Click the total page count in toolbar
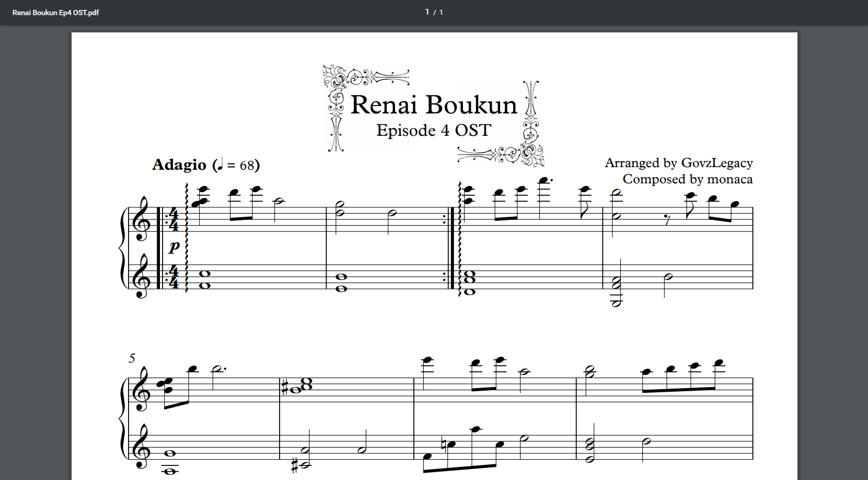Image resolution: width=868 pixels, height=480 pixels. 441,13
